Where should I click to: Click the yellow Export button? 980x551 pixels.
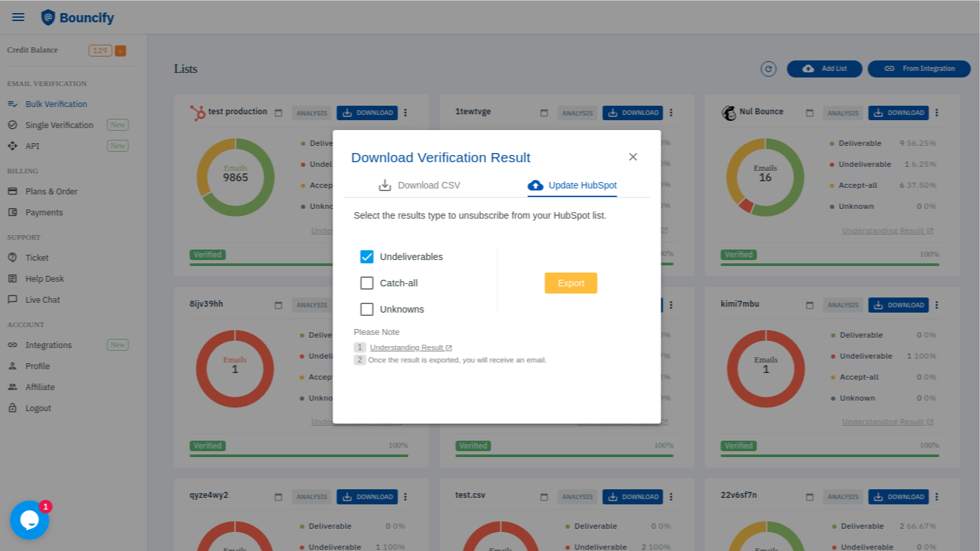pos(570,283)
